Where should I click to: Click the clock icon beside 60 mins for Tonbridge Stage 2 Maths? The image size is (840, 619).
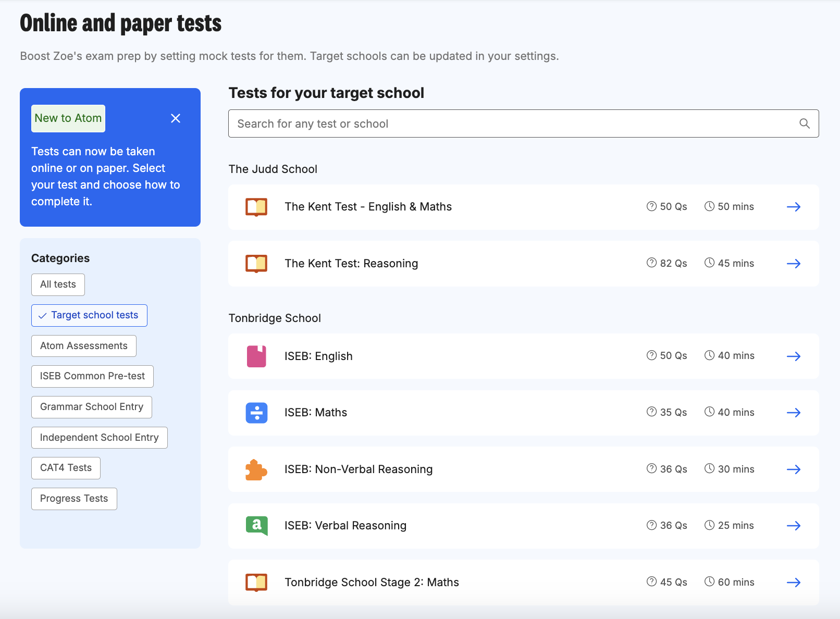click(710, 582)
